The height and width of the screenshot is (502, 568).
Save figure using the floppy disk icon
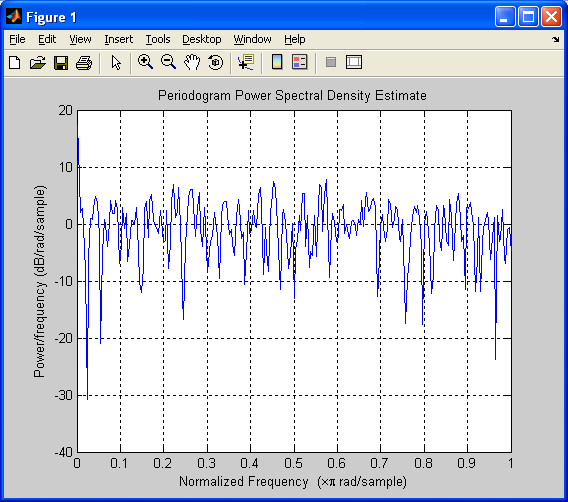coord(61,63)
